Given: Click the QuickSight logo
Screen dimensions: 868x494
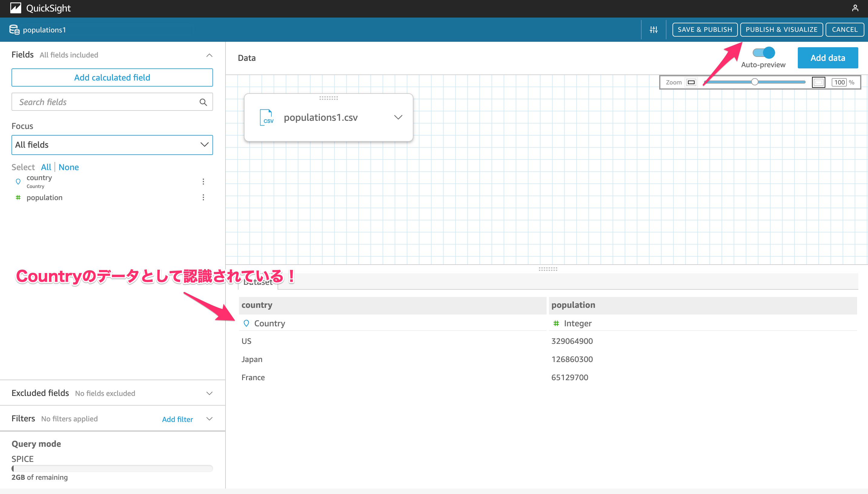Looking at the screenshot, I should point(16,8).
